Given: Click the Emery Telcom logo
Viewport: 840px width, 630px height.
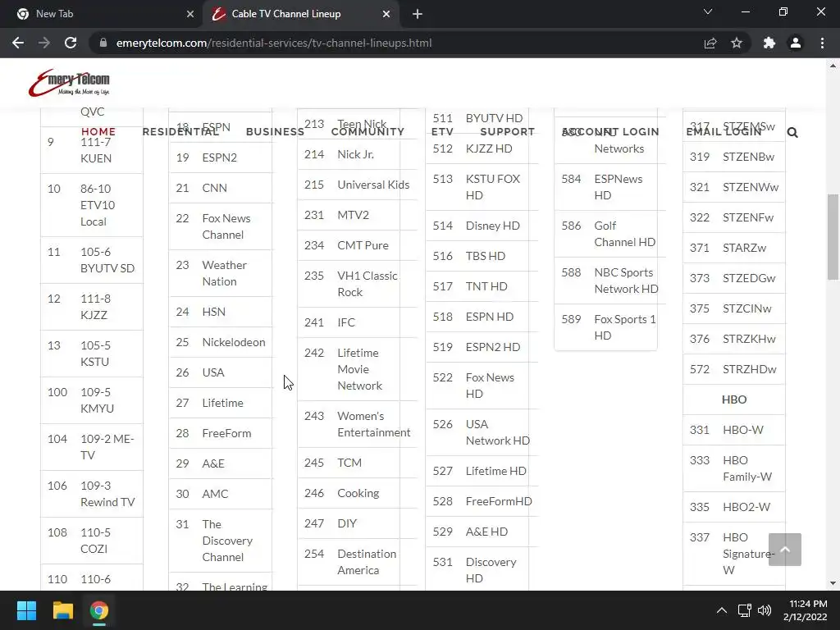Looking at the screenshot, I should point(69,83).
